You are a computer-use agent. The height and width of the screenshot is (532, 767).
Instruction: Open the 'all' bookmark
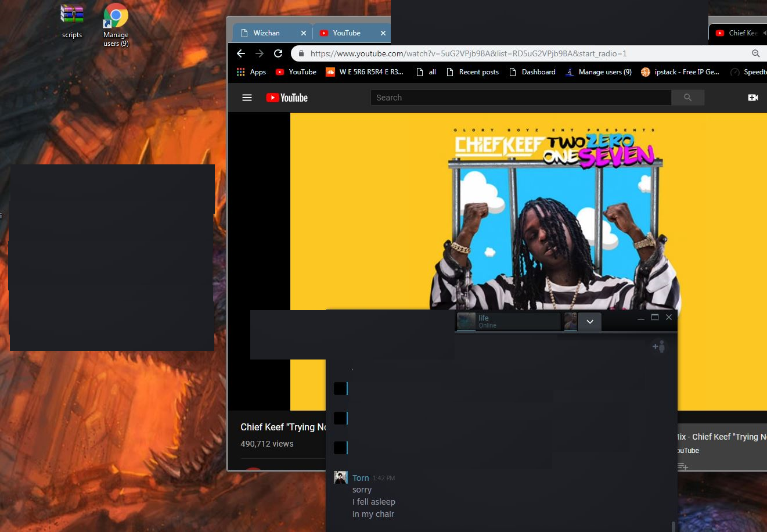coord(427,72)
